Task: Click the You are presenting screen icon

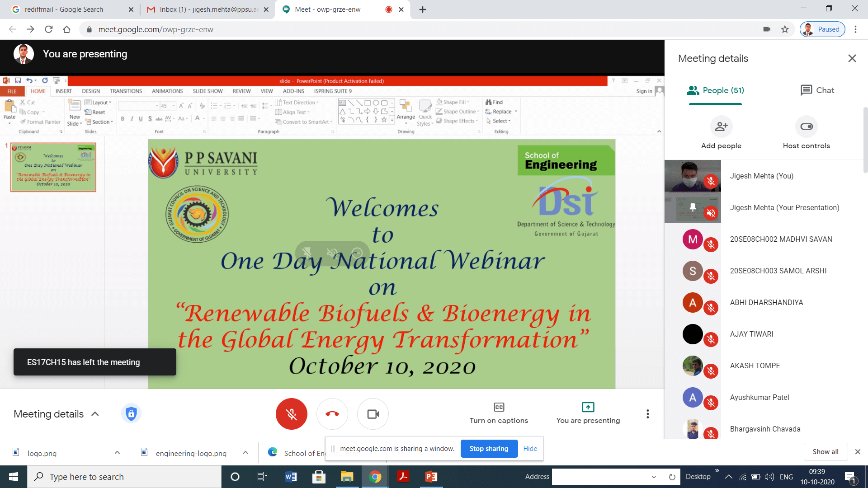Action: coord(588,407)
